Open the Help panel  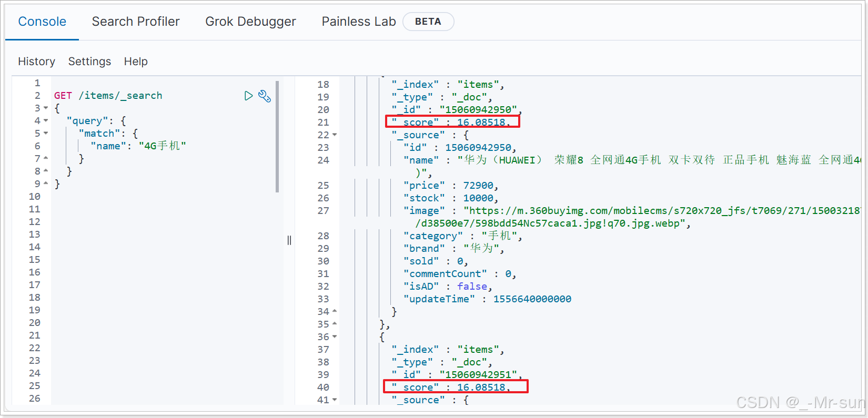coord(136,62)
